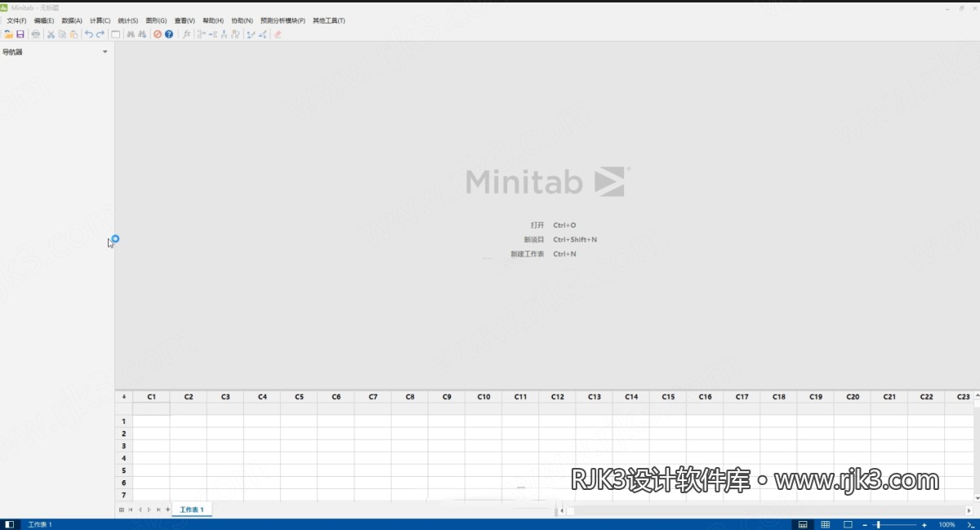Click the Edit last dialog icon
This screenshot has height=530, width=980.
115,34
